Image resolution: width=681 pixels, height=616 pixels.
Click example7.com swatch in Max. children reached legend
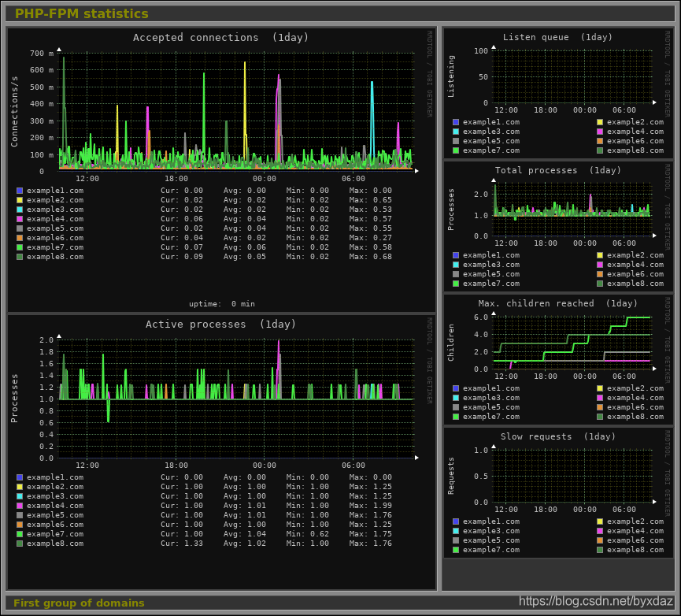pyautogui.click(x=456, y=417)
